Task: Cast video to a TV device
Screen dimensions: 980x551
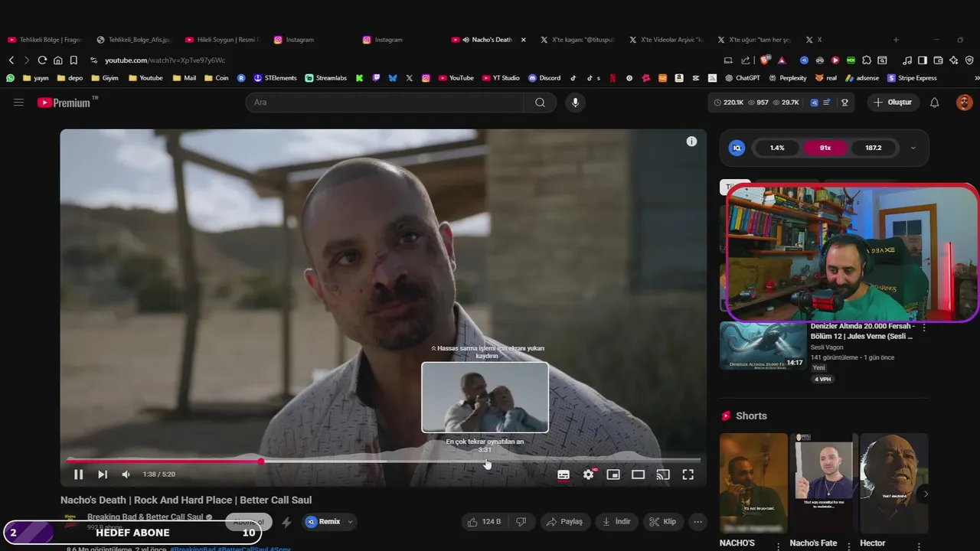Action: (x=663, y=474)
